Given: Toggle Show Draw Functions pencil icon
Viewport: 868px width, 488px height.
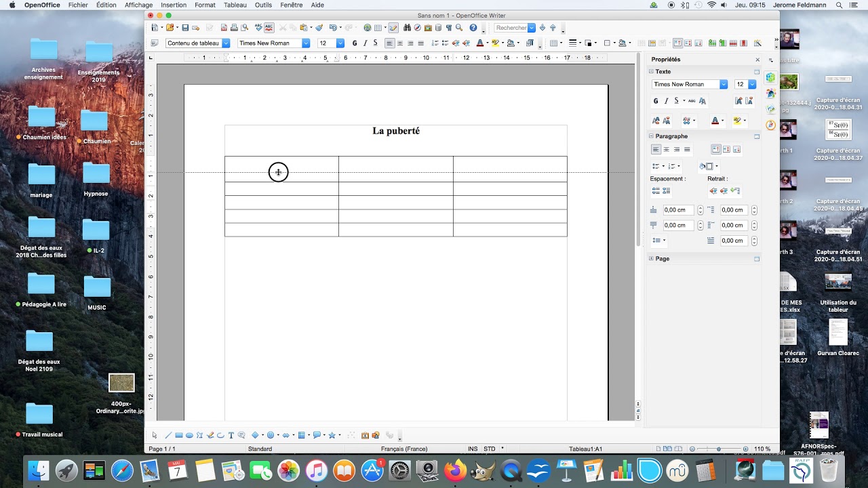Looking at the screenshot, I should pyautogui.click(x=393, y=28).
